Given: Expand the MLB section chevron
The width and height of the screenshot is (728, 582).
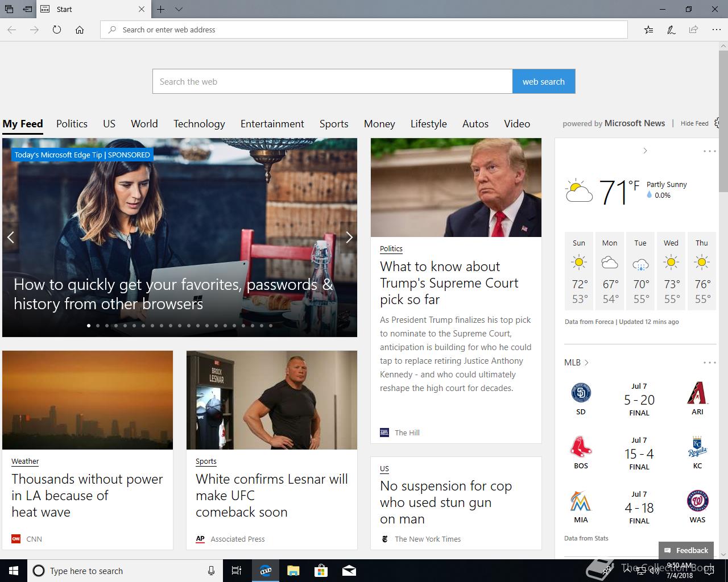Looking at the screenshot, I should tap(586, 363).
